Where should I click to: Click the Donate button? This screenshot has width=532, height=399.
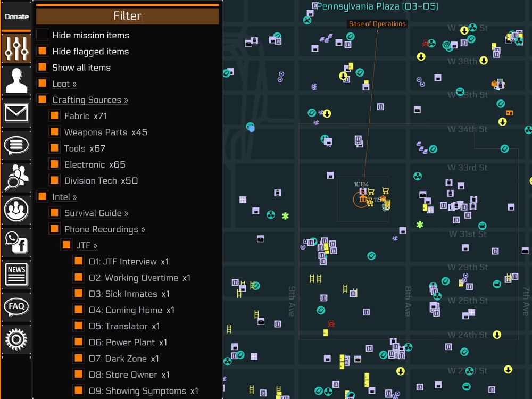click(x=16, y=16)
